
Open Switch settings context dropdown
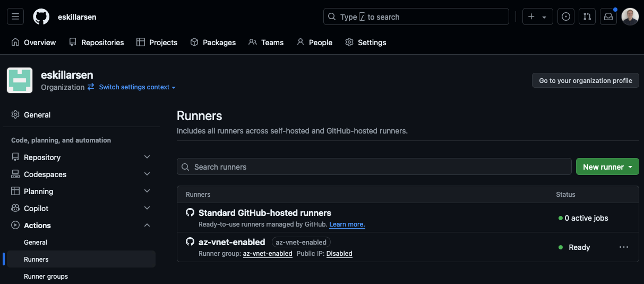pos(137,87)
